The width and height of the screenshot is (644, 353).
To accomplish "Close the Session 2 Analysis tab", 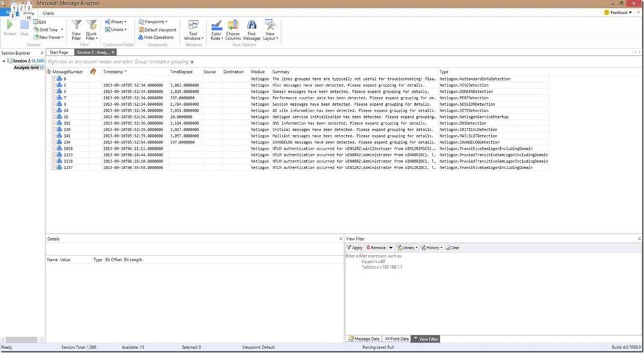I will coord(113,52).
